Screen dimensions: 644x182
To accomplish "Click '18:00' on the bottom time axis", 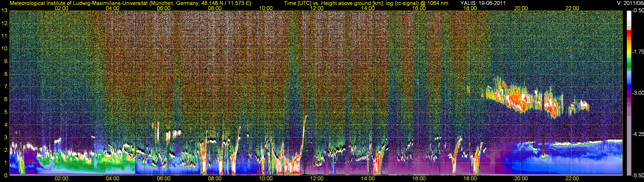I will pos(470,179).
